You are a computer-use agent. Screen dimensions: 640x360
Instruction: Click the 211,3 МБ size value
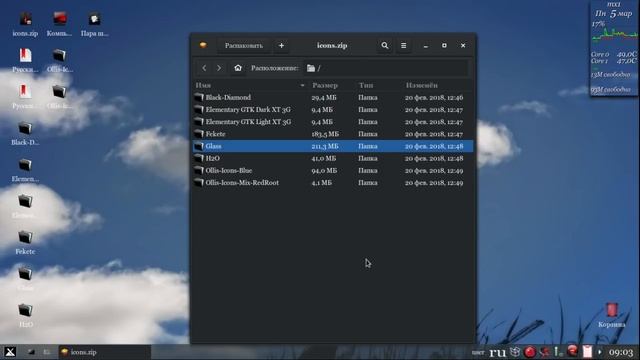(x=325, y=146)
